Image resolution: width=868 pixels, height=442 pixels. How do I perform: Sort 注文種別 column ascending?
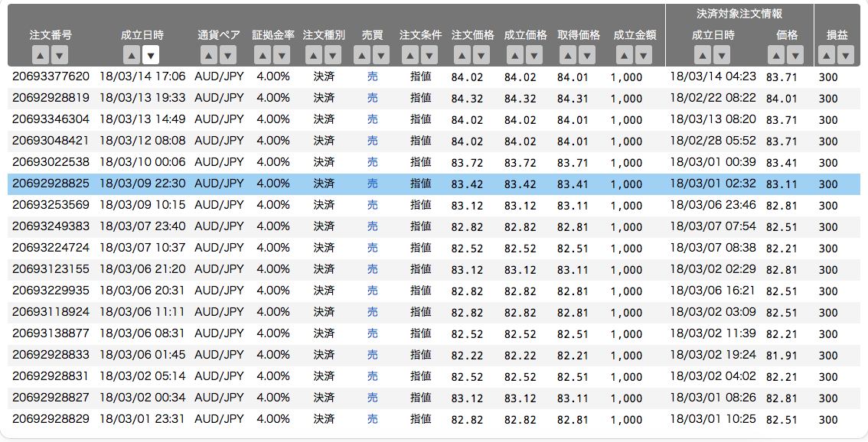point(313,55)
